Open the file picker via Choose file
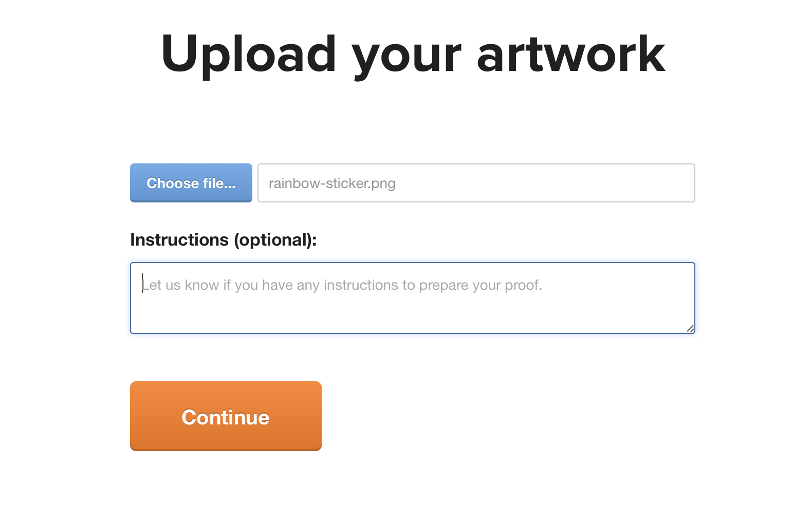This screenshot has width=812, height=521. 191,183
